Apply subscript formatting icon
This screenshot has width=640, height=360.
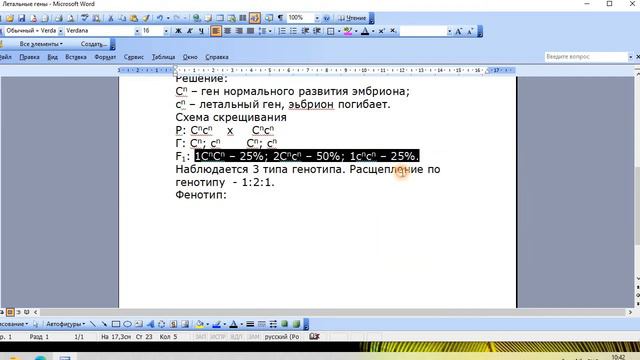coord(393,31)
